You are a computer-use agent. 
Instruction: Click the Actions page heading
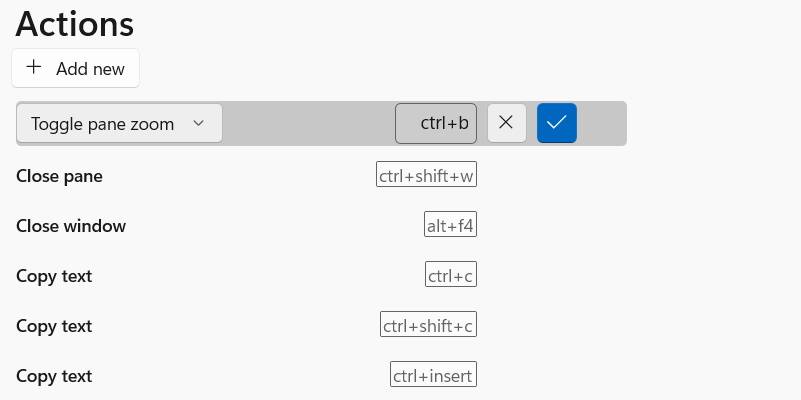click(75, 23)
